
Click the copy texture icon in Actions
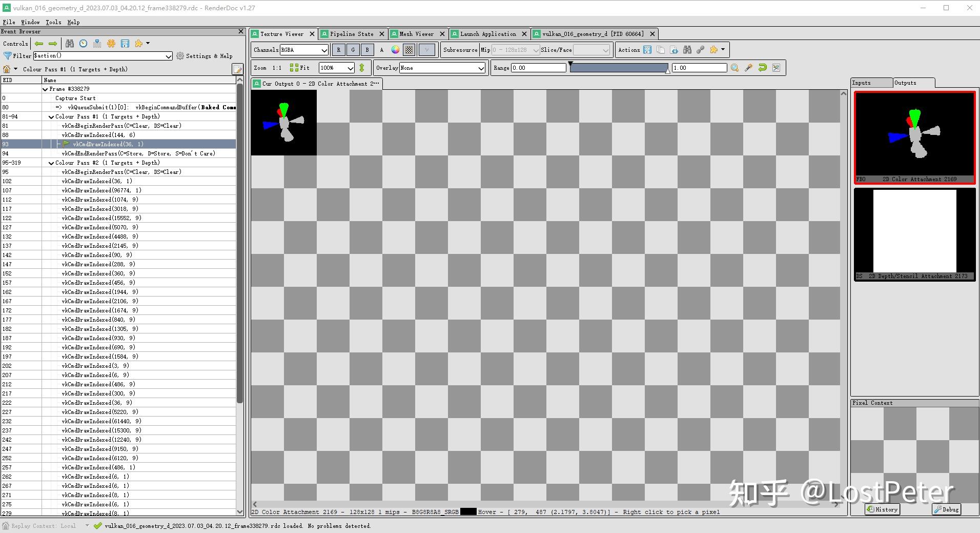661,50
